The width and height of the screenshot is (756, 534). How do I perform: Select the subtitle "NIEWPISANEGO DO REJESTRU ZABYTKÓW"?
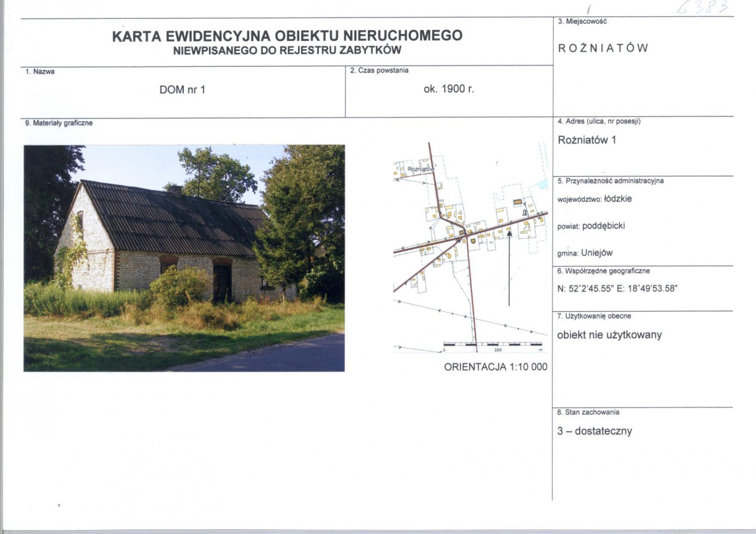[x=287, y=50]
